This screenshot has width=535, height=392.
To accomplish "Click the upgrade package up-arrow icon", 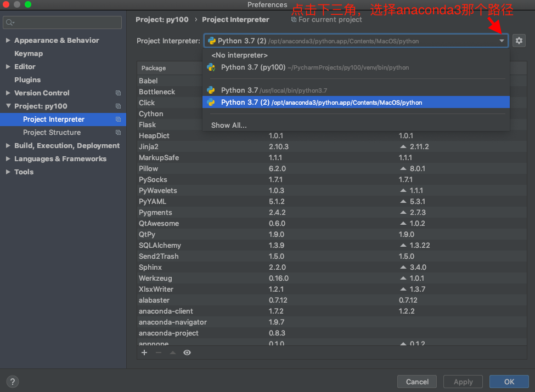I will tap(173, 353).
